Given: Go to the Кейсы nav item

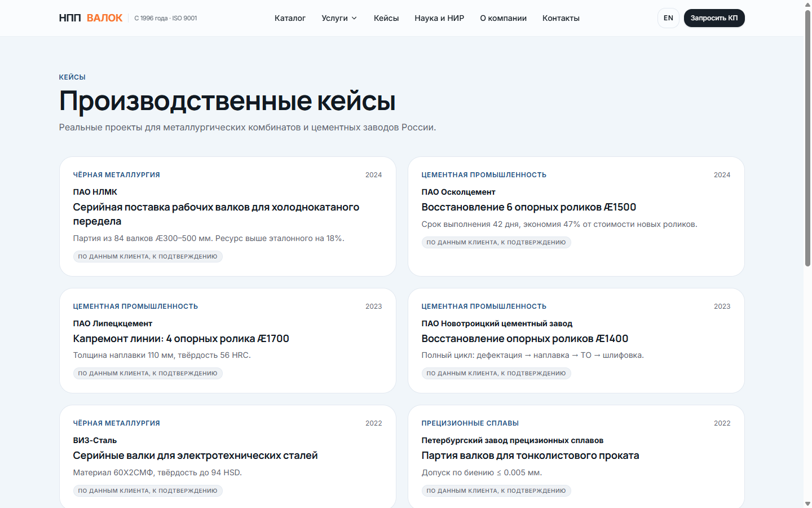Looking at the screenshot, I should (386, 18).
